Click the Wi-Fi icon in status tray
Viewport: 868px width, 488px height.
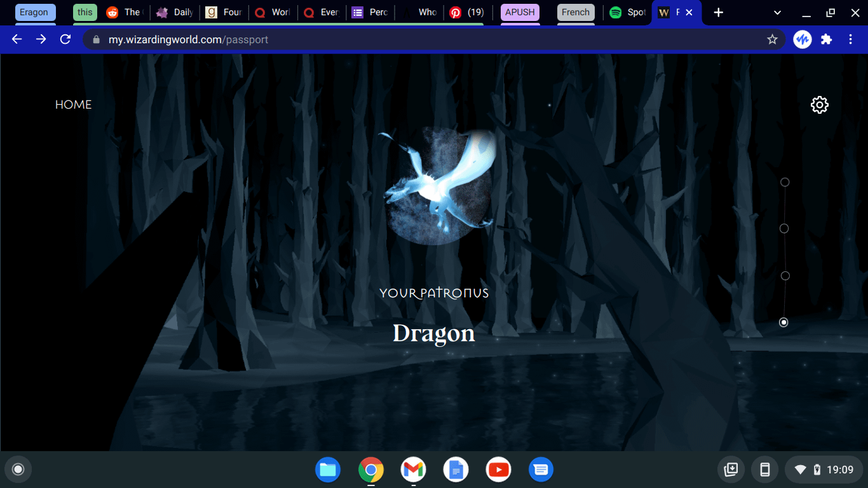pyautogui.click(x=801, y=470)
